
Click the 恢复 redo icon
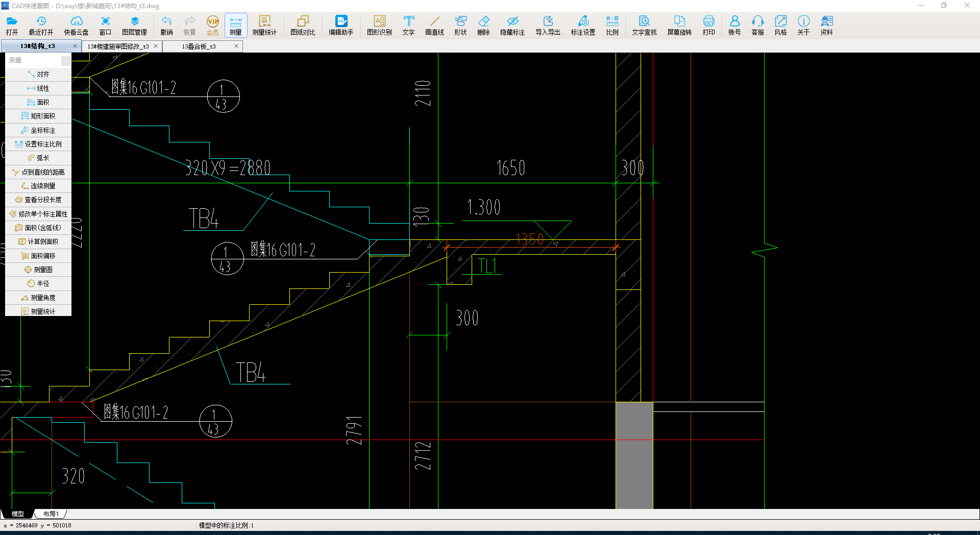pyautogui.click(x=189, y=25)
